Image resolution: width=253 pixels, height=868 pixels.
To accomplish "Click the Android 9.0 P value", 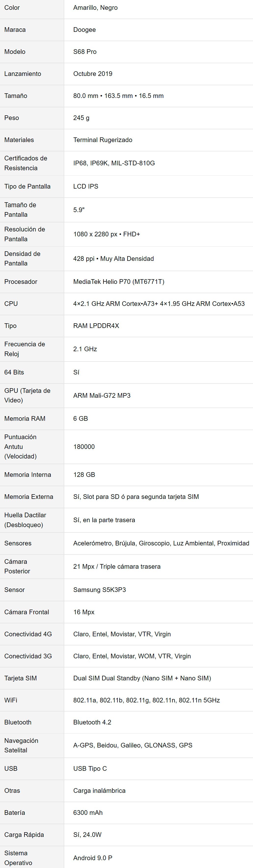I will (x=93, y=858).
